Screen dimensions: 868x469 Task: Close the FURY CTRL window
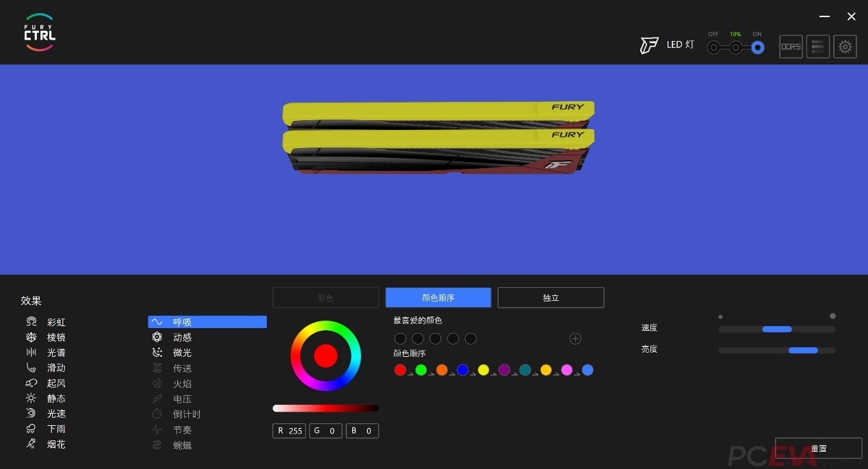[x=852, y=16]
